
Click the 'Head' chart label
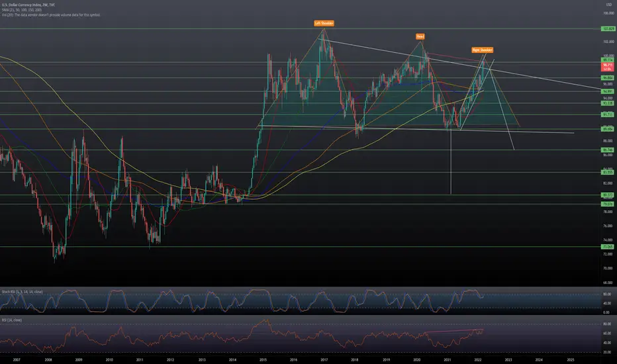click(420, 36)
